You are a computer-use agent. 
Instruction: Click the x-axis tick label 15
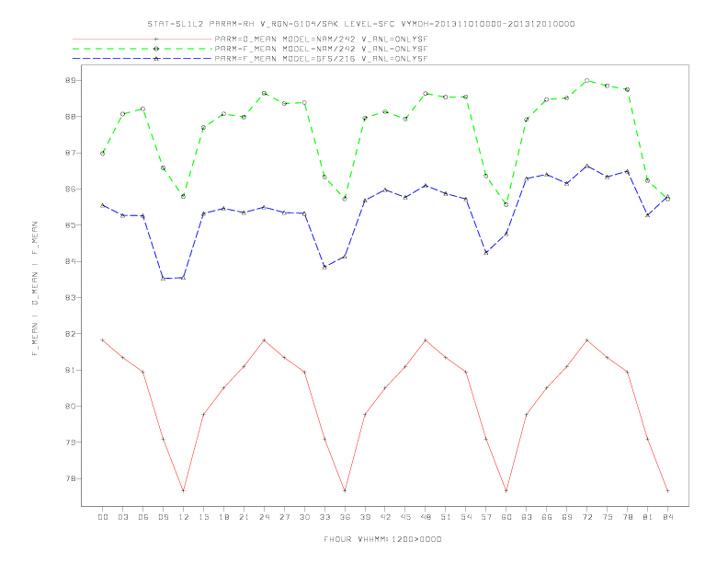[203, 517]
